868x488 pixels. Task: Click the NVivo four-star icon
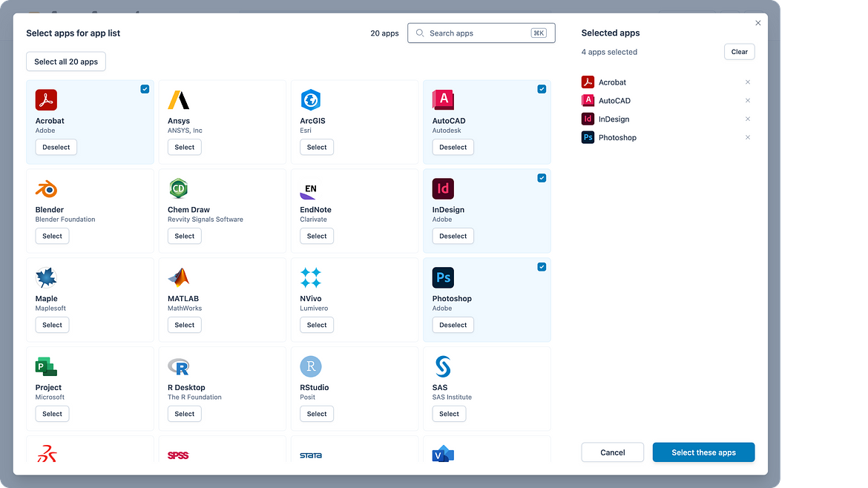(x=311, y=278)
